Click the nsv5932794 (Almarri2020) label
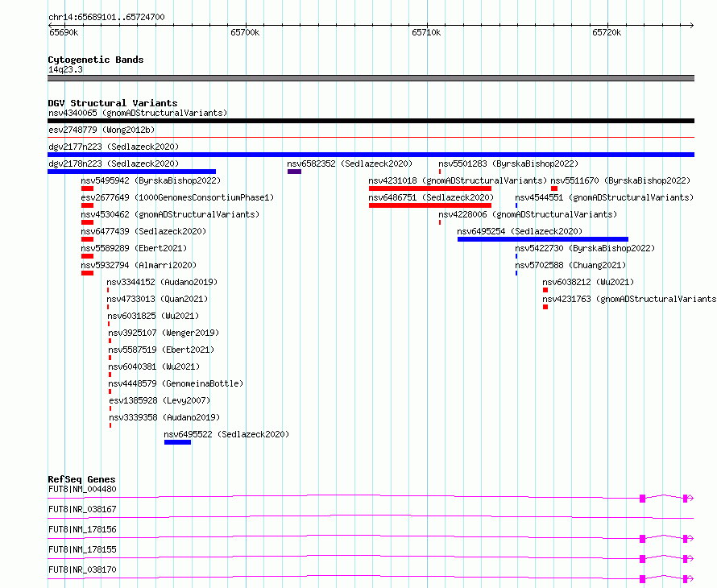This screenshot has width=717, height=588. (x=139, y=265)
